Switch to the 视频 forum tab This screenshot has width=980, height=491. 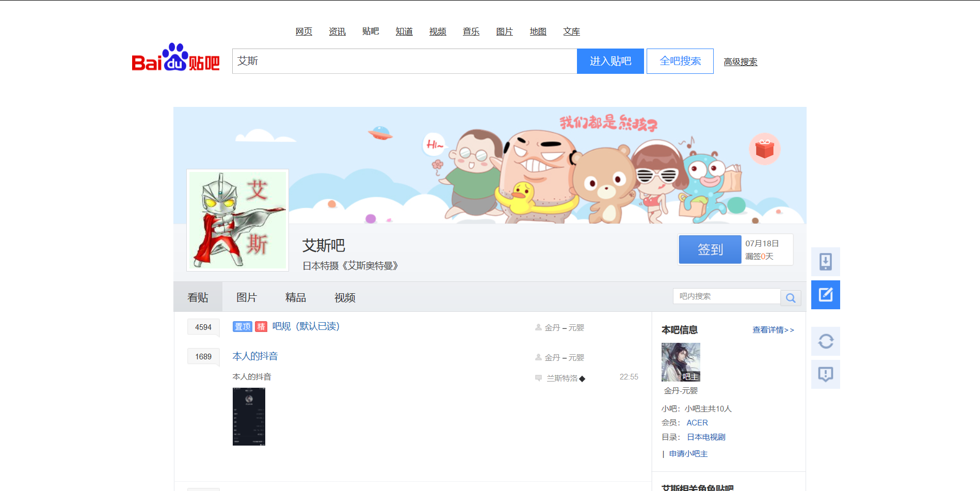(345, 297)
